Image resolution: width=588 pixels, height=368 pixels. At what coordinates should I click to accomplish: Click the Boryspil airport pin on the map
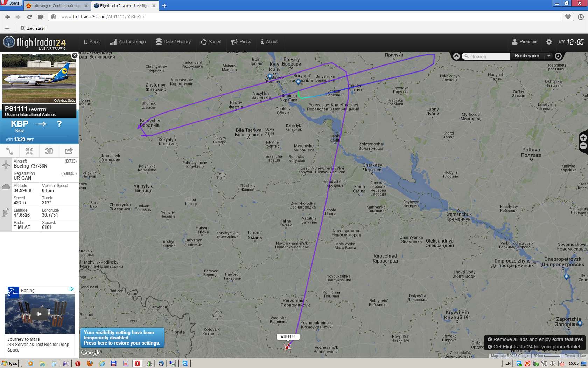[298, 82]
